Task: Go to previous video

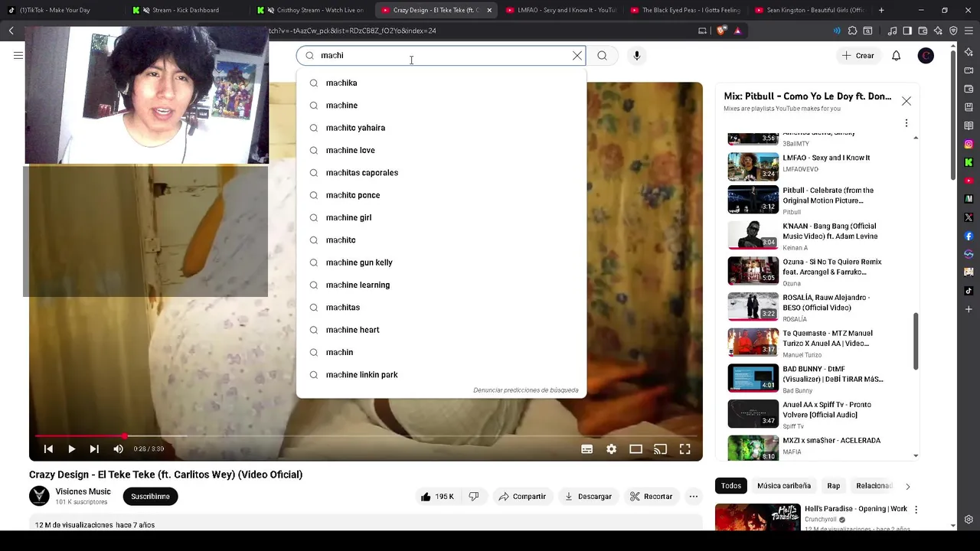Action: pos(48,449)
